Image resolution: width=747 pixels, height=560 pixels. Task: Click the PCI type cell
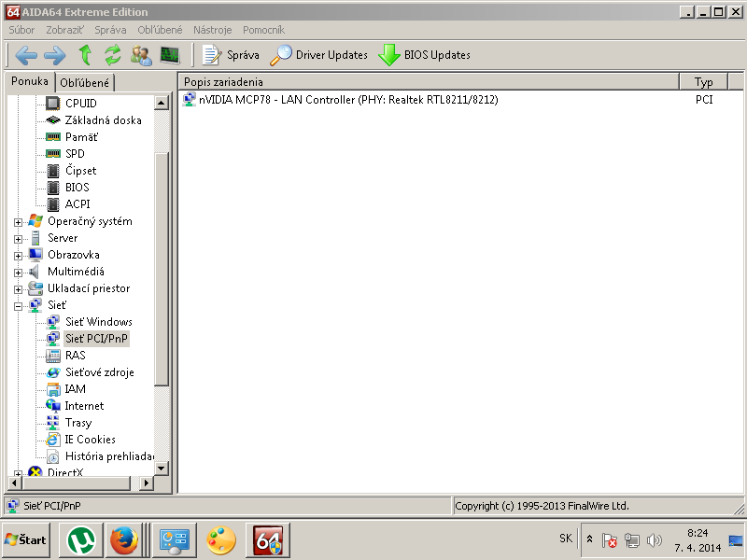click(704, 100)
